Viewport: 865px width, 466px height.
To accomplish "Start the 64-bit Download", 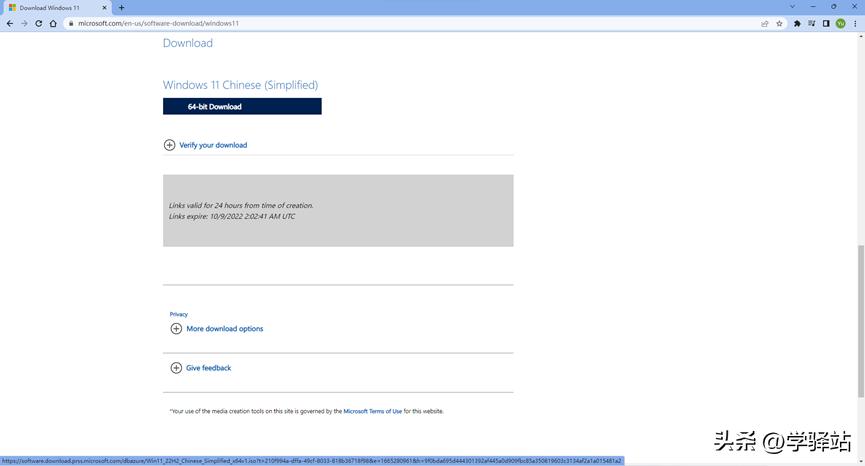I will pyautogui.click(x=242, y=106).
